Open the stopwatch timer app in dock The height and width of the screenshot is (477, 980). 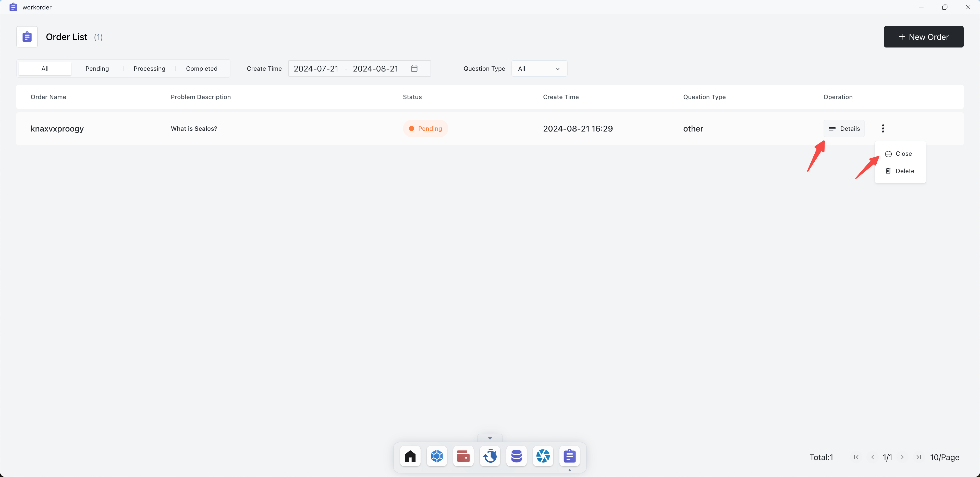click(x=490, y=456)
